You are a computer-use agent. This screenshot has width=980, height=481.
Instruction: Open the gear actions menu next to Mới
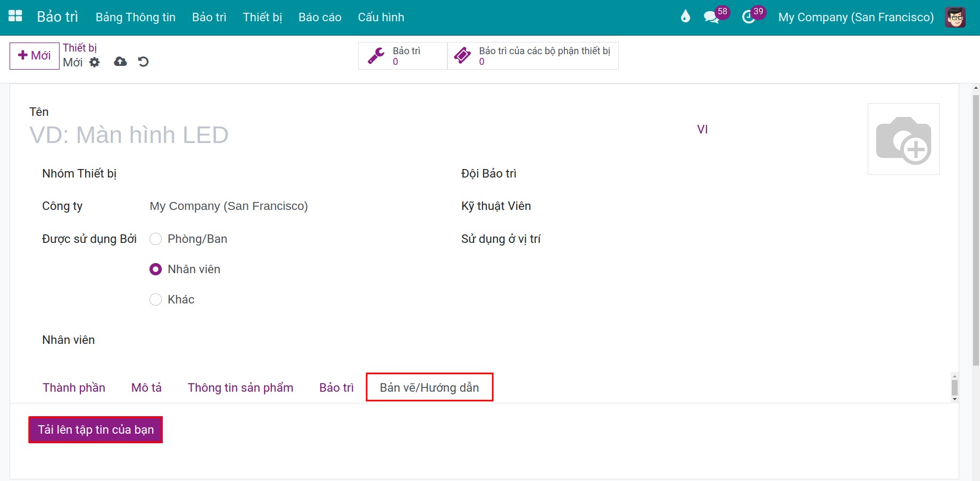(95, 62)
